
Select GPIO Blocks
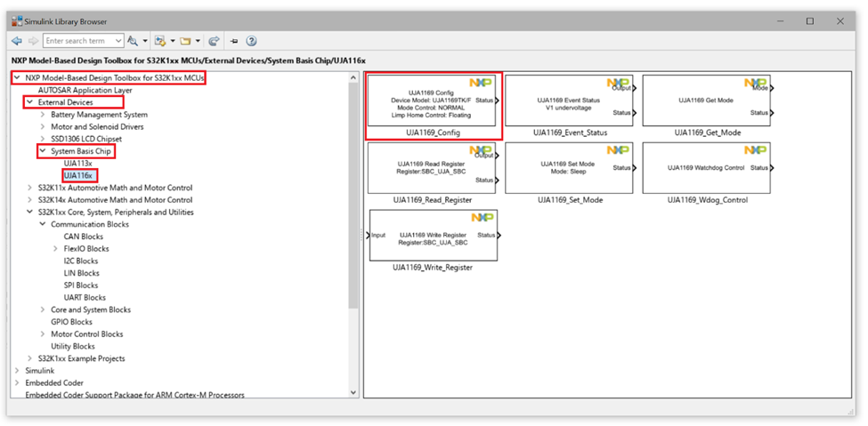71,321
